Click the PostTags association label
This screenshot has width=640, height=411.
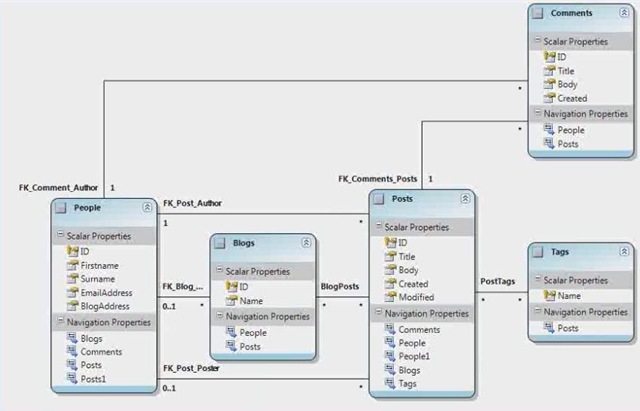point(498,283)
